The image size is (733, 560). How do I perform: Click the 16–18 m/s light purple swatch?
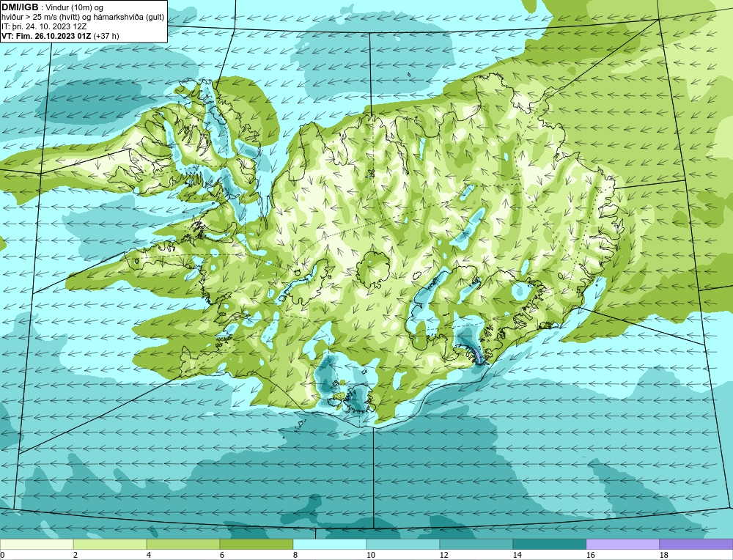coord(622,544)
